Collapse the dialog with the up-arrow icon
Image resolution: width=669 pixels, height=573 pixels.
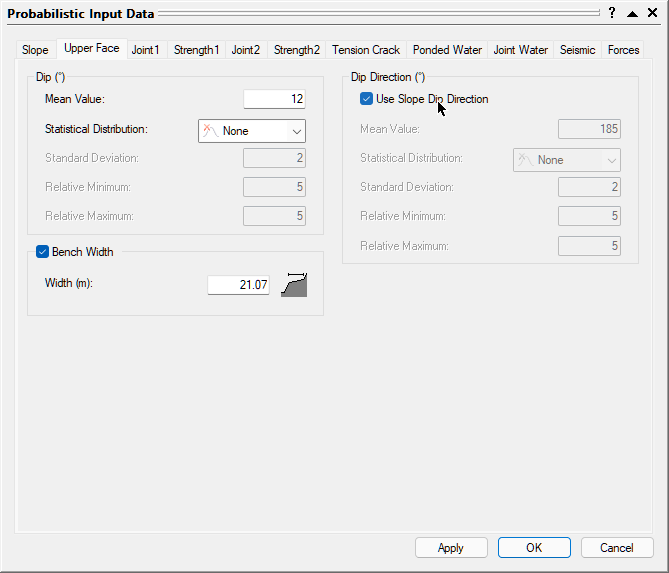[x=632, y=14]
